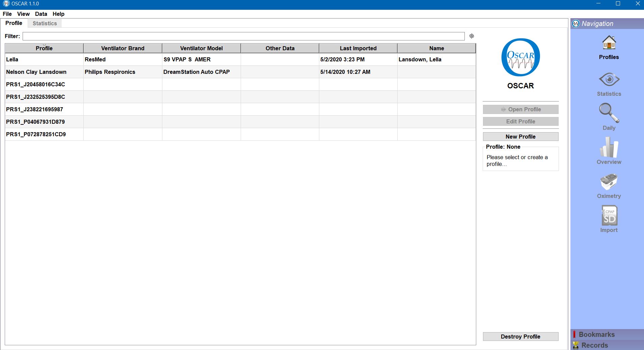Image resolution: width=644 pixels, height=350 pixels.
Task: Click the New Profile button
Action: [x=520, y=137]
